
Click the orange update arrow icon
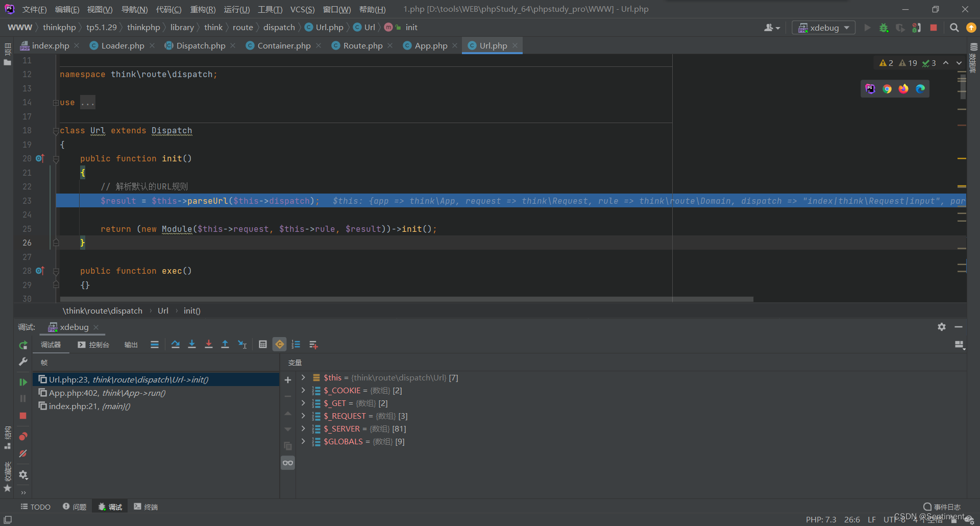click(971, 28)
